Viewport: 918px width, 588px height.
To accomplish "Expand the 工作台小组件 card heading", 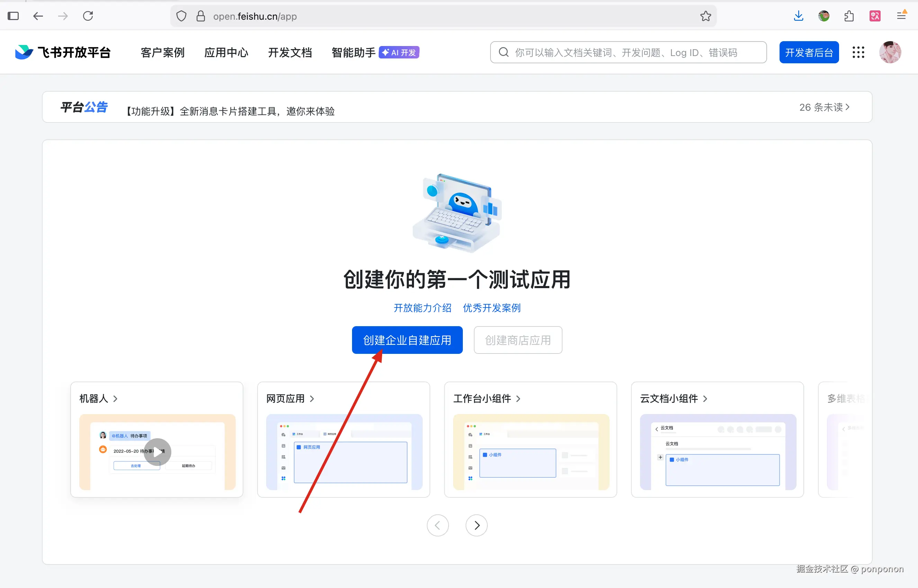I will [x=487, y=398].
